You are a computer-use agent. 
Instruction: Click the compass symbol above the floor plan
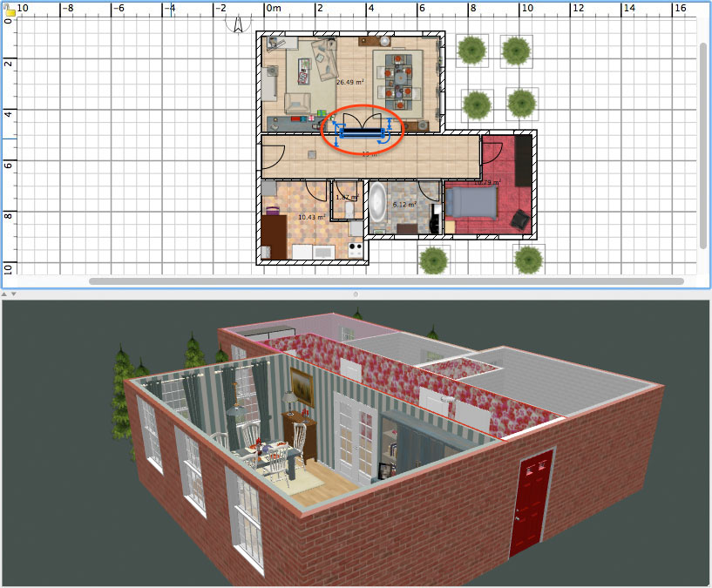(x=237, y=22)
